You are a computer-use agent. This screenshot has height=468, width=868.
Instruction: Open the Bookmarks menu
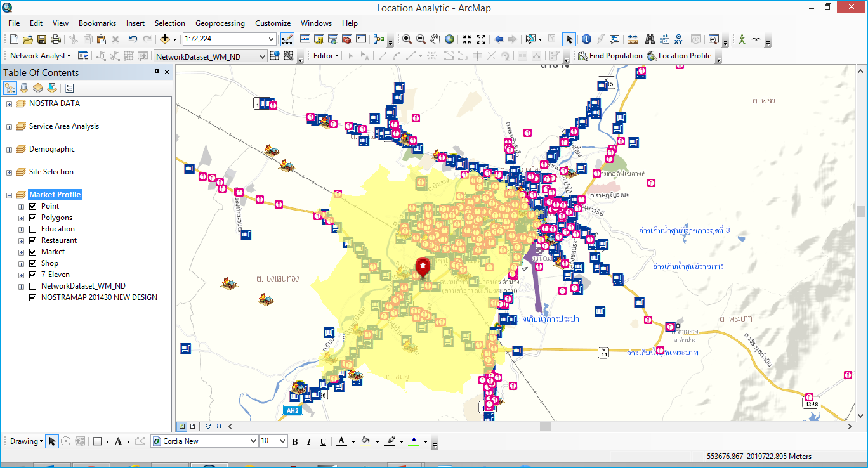(97, 23)
